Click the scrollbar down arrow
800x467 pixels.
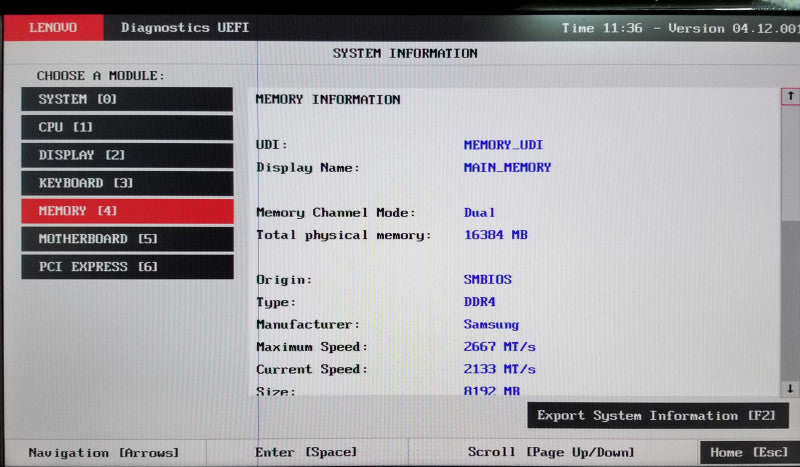click(790, 388)
